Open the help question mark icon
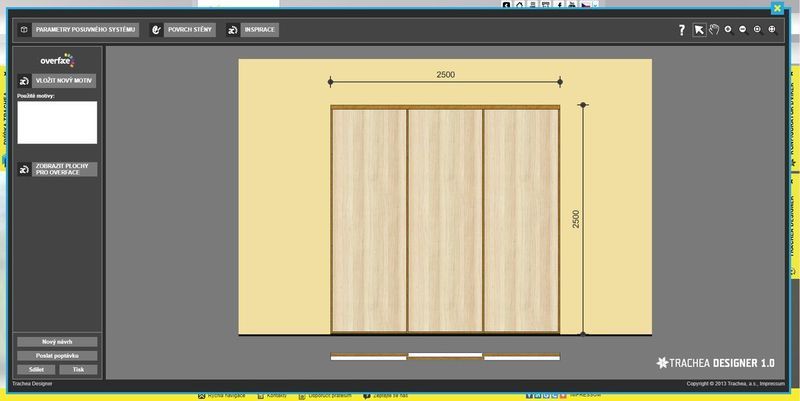The image size is (800, 401). coord(682,30)
